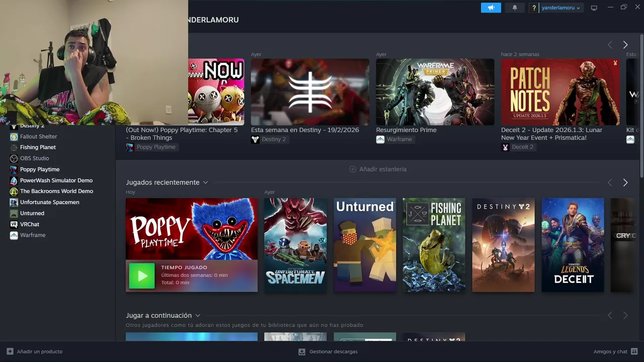Open the Destiny 2 weekly news thumbnail

tap(310, 92)
